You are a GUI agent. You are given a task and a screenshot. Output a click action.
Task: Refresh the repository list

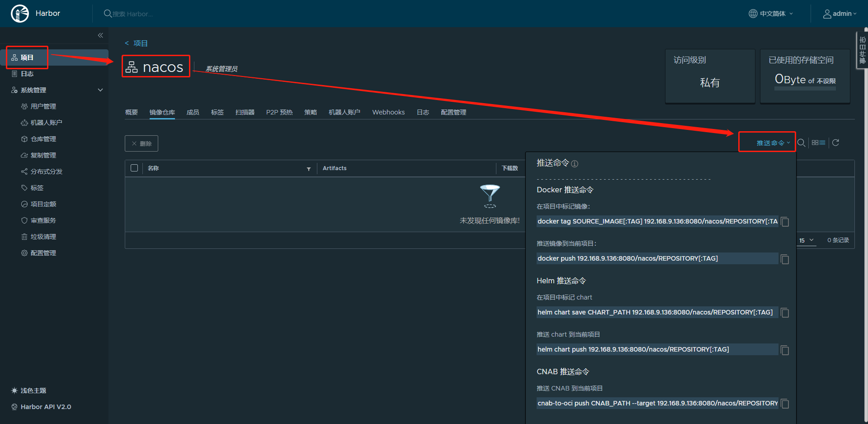[835, 143]
